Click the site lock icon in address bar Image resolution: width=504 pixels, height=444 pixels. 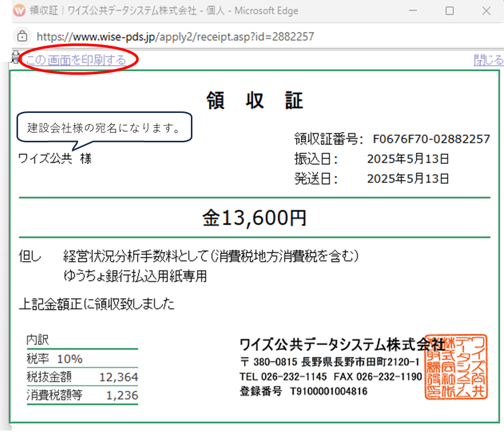pyautogui.click(x=22, y=36)
